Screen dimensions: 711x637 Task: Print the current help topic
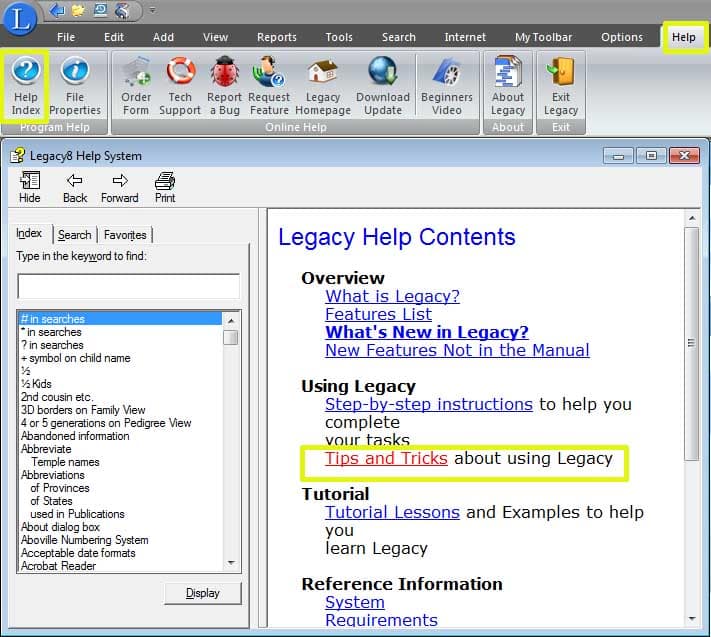[165, 187]
